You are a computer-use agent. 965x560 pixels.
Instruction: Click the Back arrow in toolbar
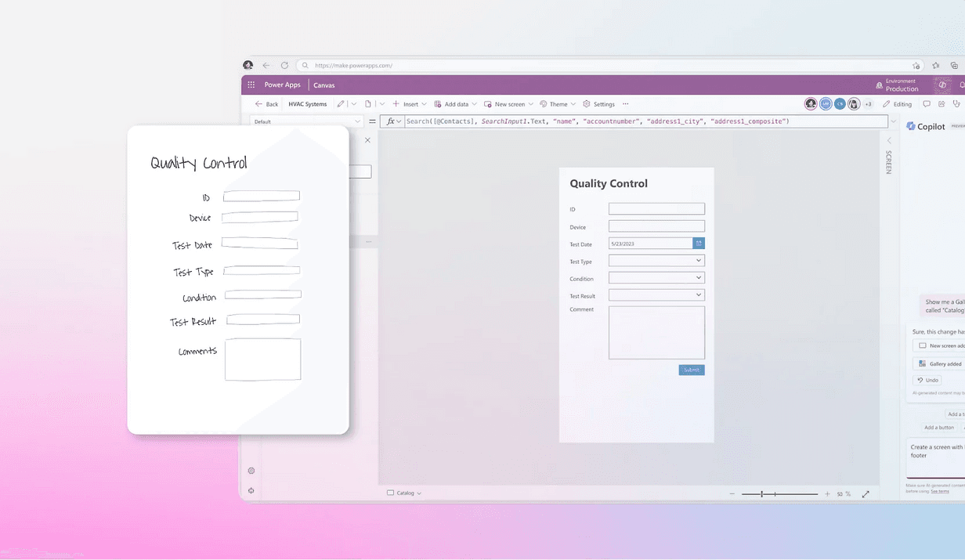266,104
